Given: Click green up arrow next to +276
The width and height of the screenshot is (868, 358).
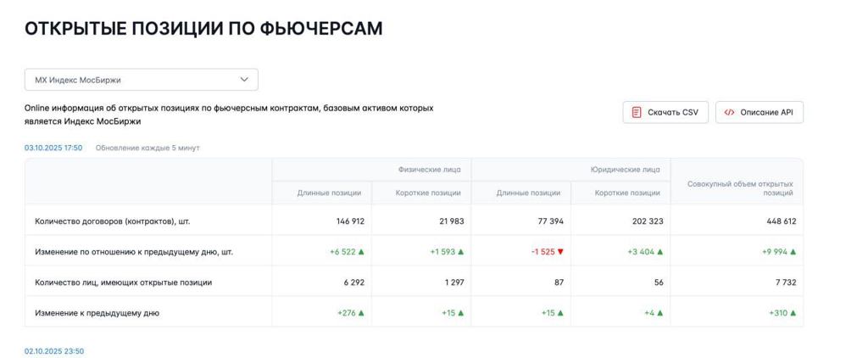Looking at the screenshot, I should coord(361,313).
